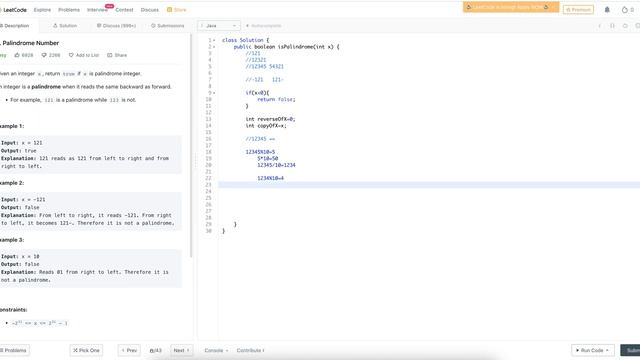Click the editor settings icon in toolbar
This screenshot has height=360, width=640.
pyautogui.click(x=638, y=26)
